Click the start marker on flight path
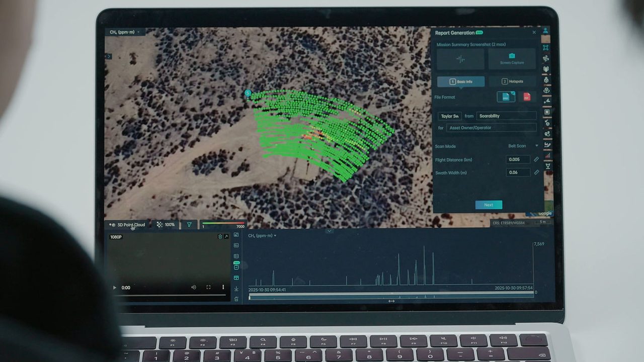 tap(248, 93)
